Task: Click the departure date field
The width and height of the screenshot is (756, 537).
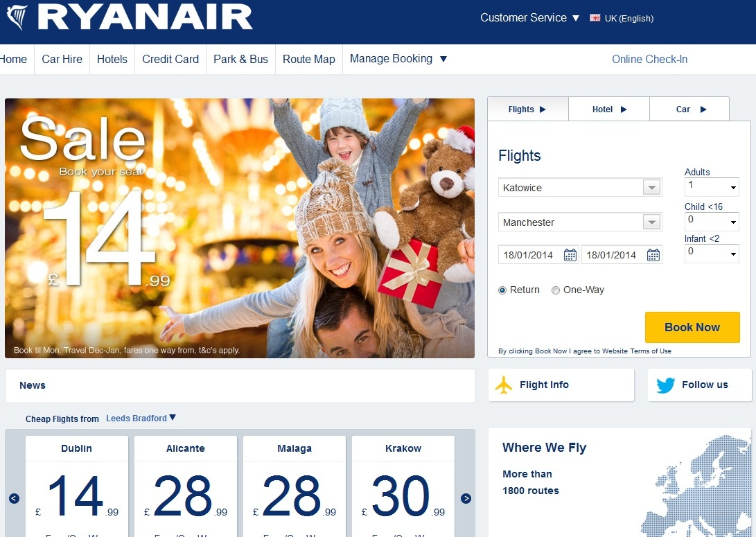Action: 538,255
